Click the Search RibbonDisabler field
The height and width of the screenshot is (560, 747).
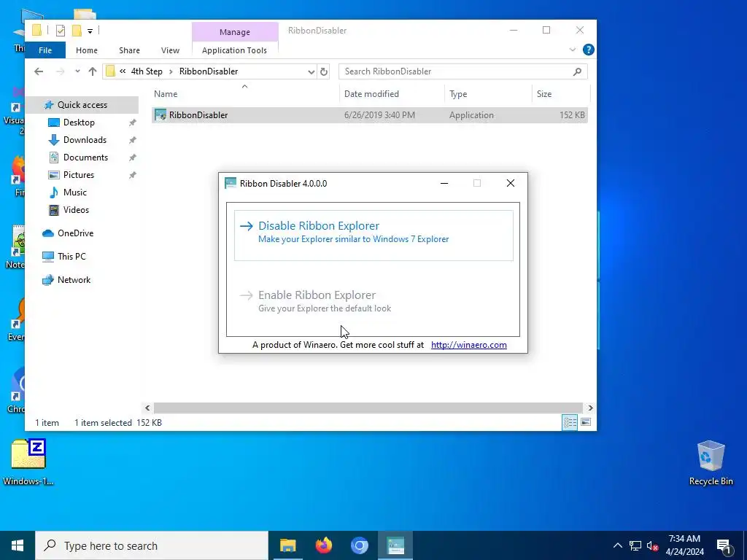462,71
